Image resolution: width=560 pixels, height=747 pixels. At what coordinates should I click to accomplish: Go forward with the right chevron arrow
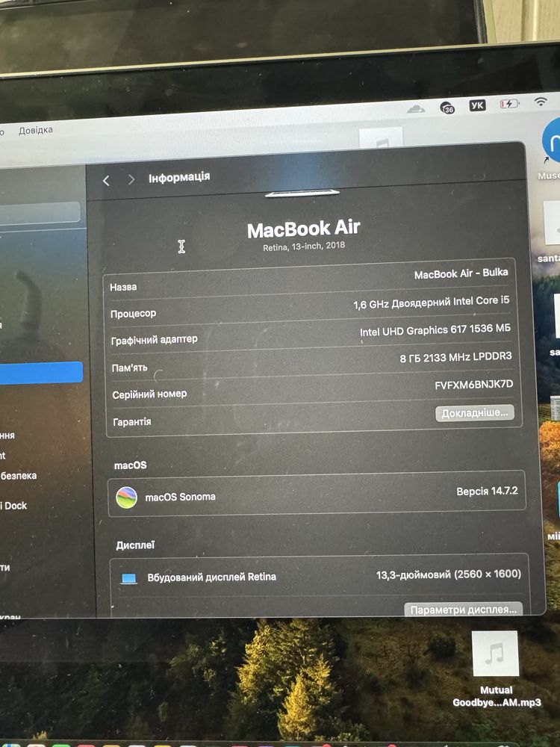point(131,179)
